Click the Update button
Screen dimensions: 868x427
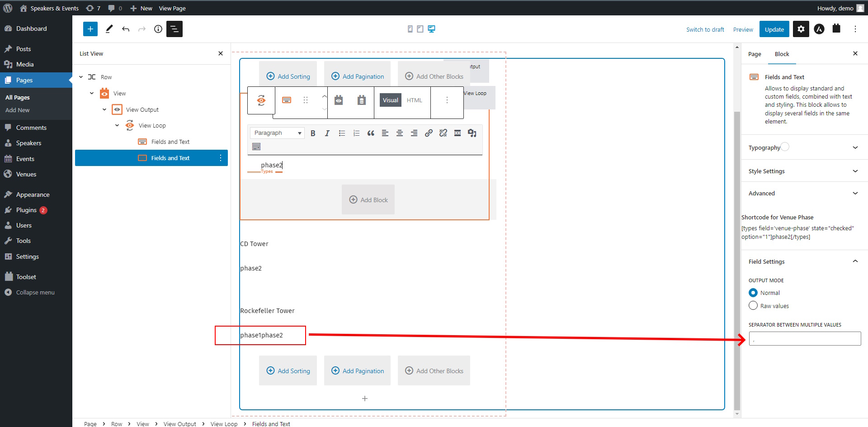tap(774, 29)
